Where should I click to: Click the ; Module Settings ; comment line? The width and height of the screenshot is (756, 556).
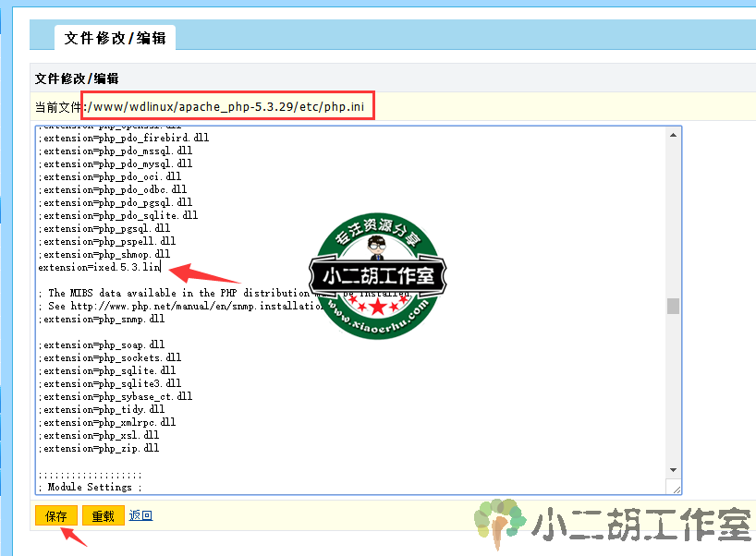(x=91, y=487)
